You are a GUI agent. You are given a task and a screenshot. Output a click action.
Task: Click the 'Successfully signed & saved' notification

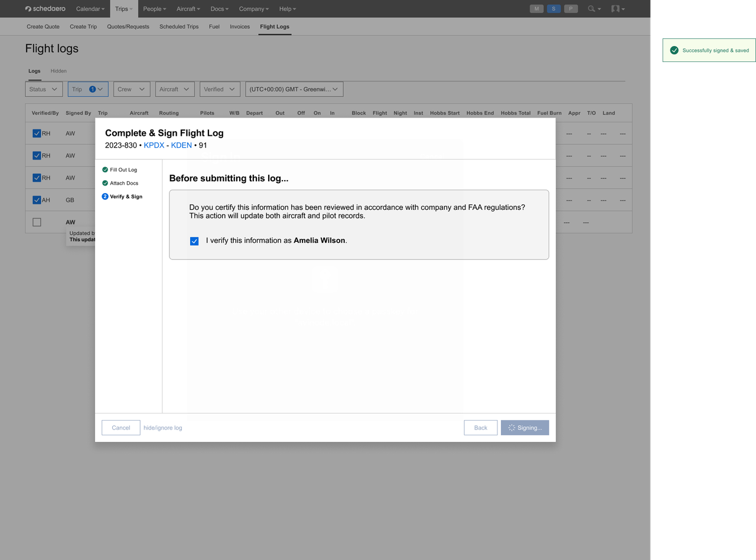click(x=709, y=50)
